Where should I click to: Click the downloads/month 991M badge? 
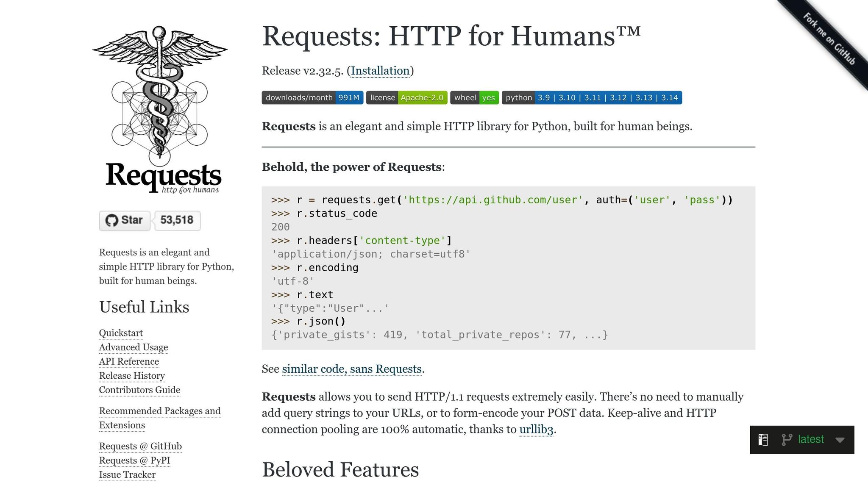[312, 97]
